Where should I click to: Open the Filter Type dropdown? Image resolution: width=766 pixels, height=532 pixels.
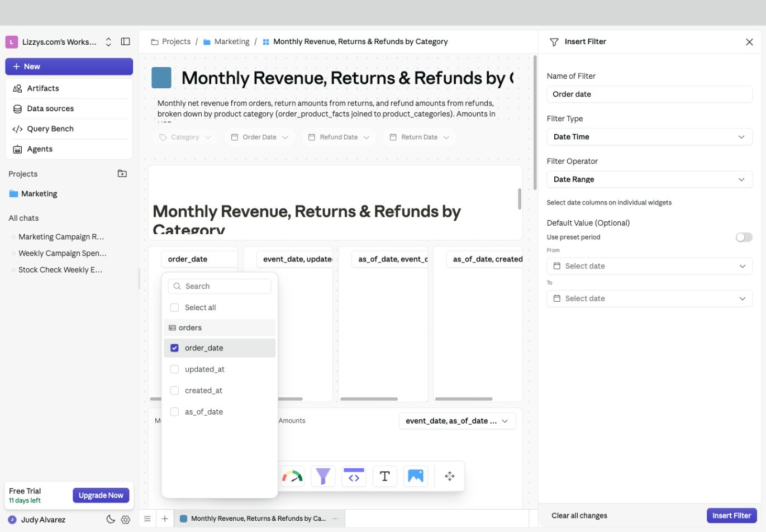click(x=649, y=137)
